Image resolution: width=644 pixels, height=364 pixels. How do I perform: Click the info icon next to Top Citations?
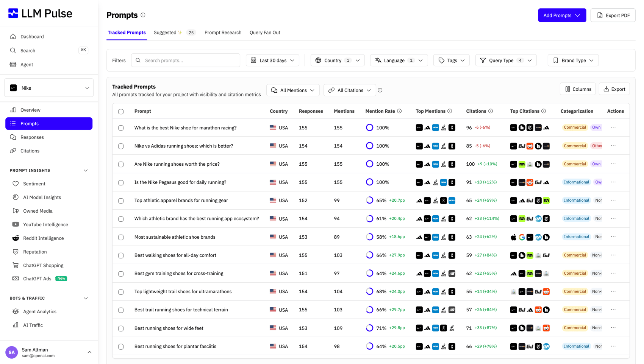tap(544, 111)
